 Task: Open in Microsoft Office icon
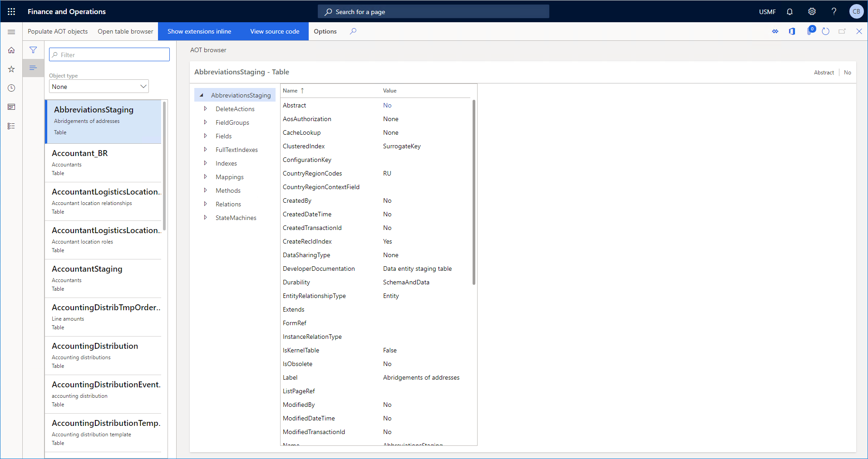coord(792,31)
